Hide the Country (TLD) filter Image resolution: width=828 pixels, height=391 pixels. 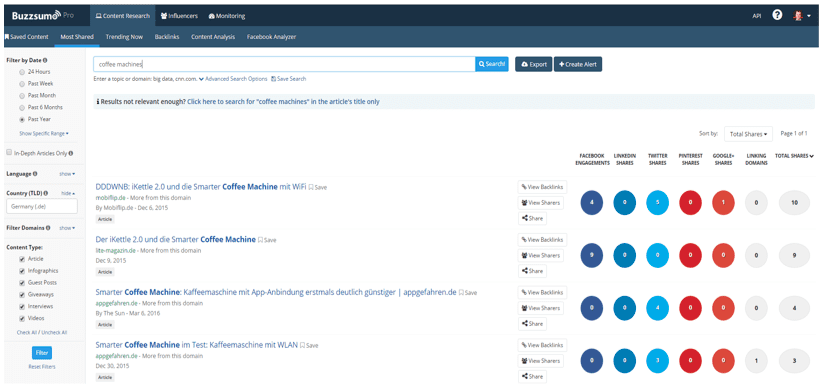69,193
